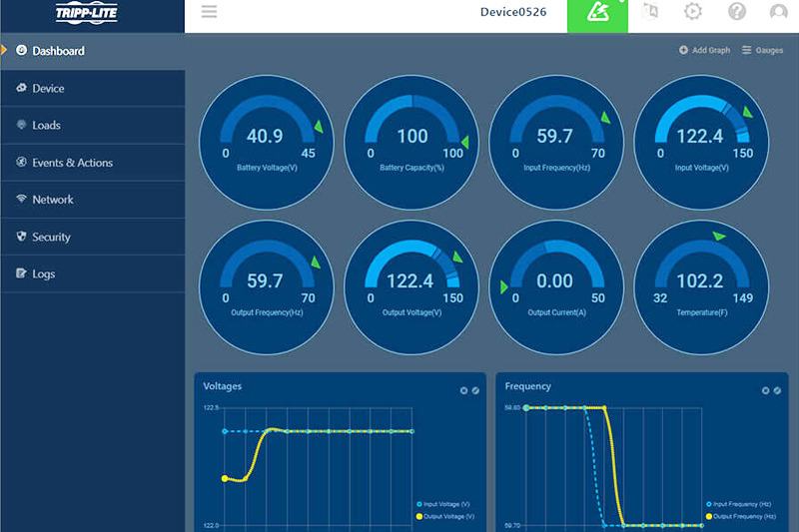Close the Frequency graph panel
Image resolution: width=799 pixels, height=532 pixels.
coord(765,390)
